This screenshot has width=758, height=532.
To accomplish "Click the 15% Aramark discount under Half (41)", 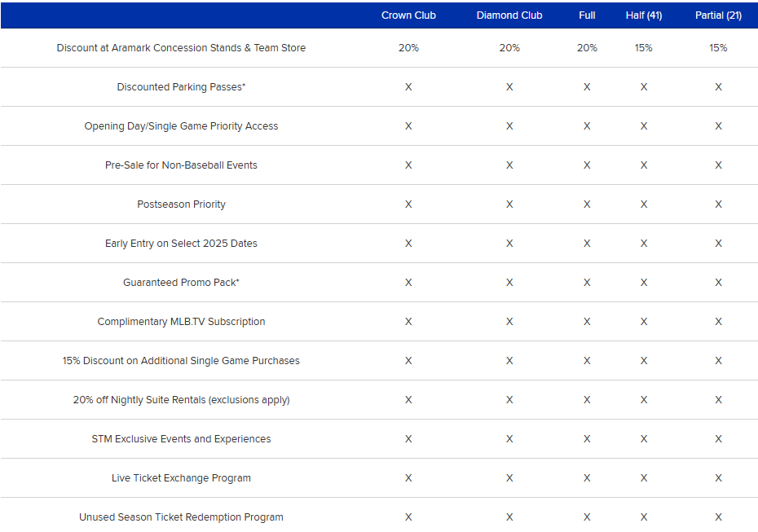I will pos(643,48).
